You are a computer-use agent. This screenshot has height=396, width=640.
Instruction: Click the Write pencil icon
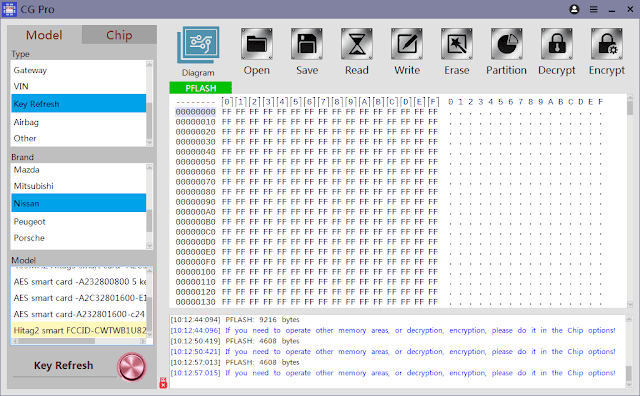click(x=407, y=44)
